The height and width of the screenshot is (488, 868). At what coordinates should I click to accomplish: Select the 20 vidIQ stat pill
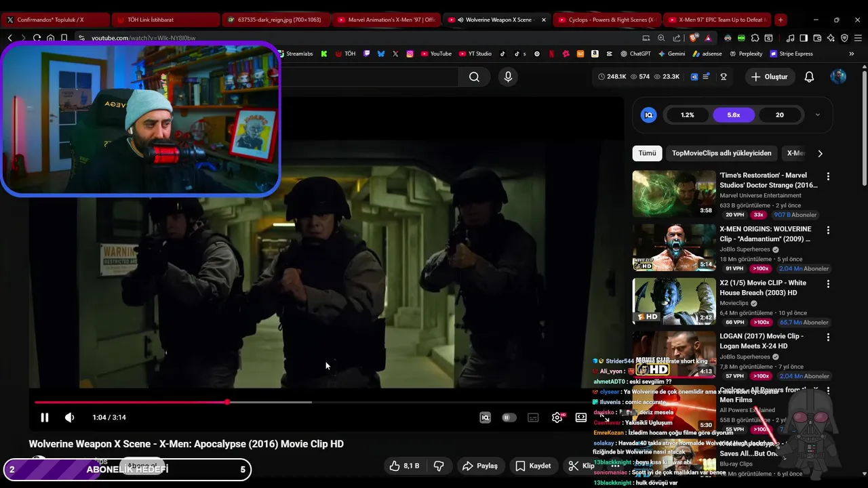(x=779, y=115)
